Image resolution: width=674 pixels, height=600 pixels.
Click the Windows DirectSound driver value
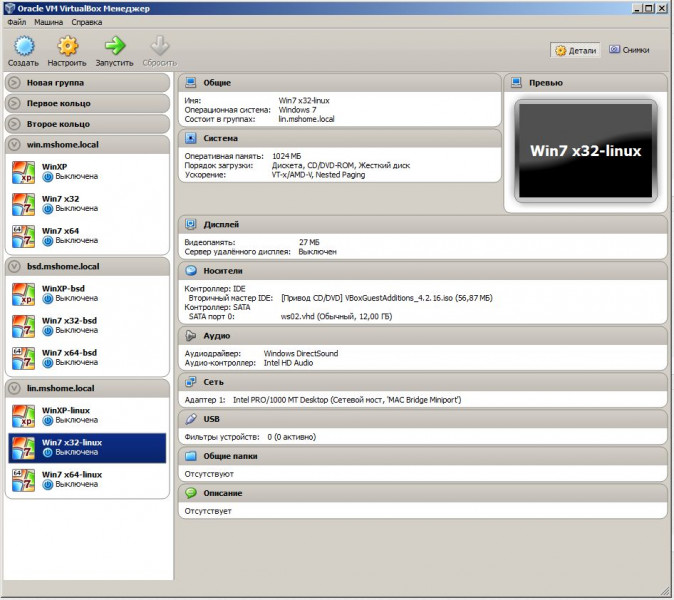tap(301, 354)
